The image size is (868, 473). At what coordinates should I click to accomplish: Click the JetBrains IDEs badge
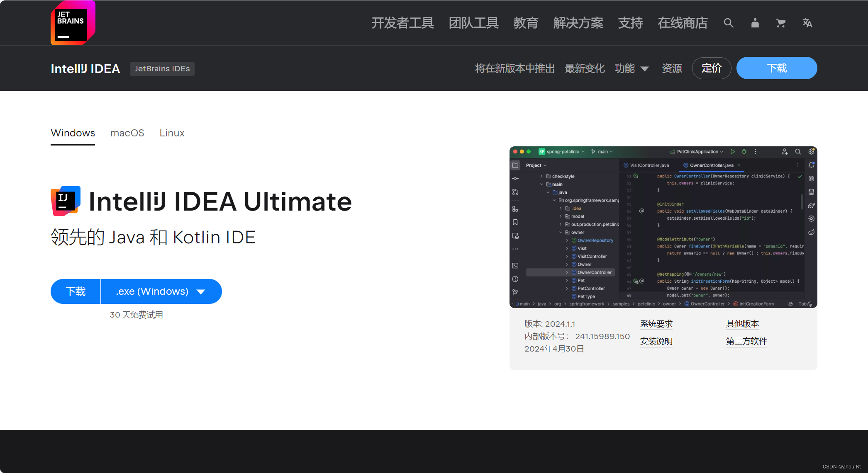(162, 69)
